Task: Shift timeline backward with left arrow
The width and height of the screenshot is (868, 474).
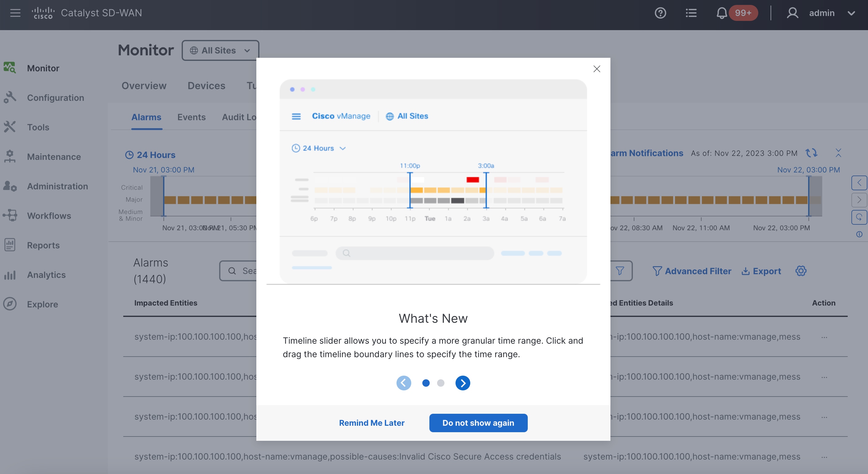Action: pos(859,183)
